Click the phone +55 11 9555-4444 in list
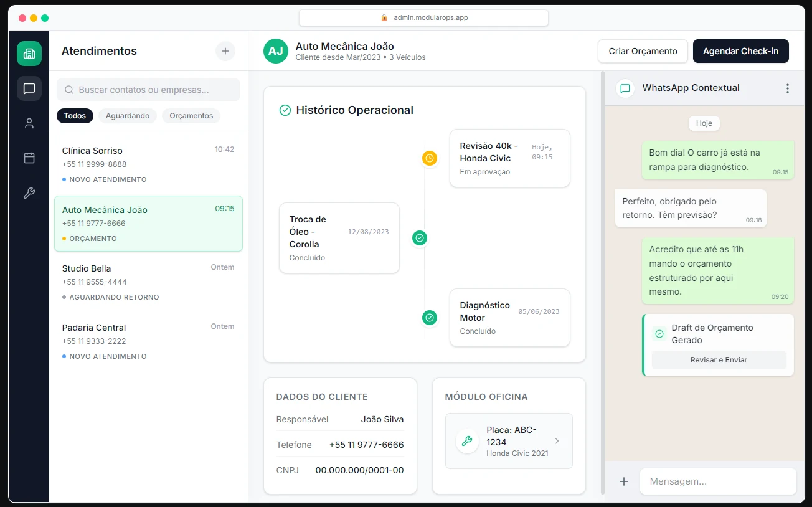812x507 pixels. click(94, 282)
